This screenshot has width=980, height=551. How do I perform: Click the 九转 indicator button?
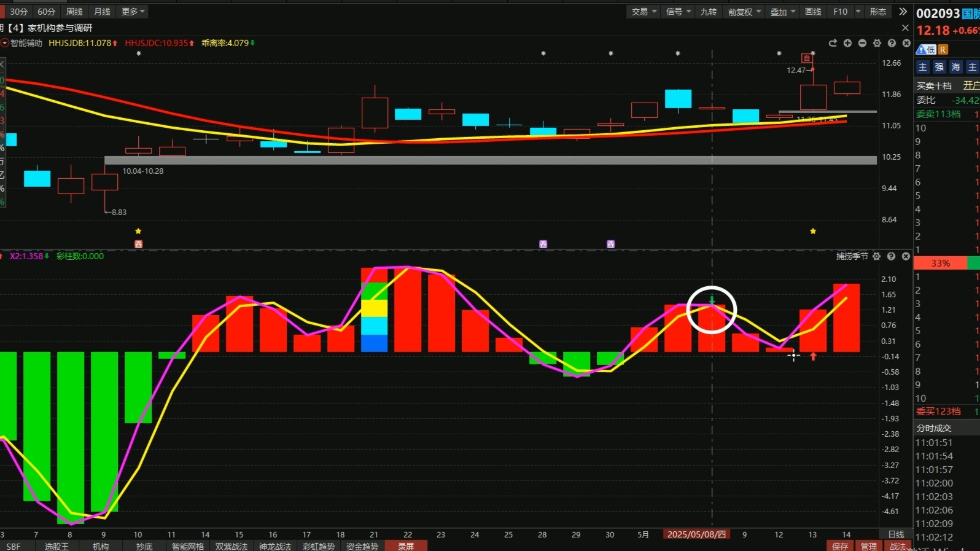click(x=709, y=12)
